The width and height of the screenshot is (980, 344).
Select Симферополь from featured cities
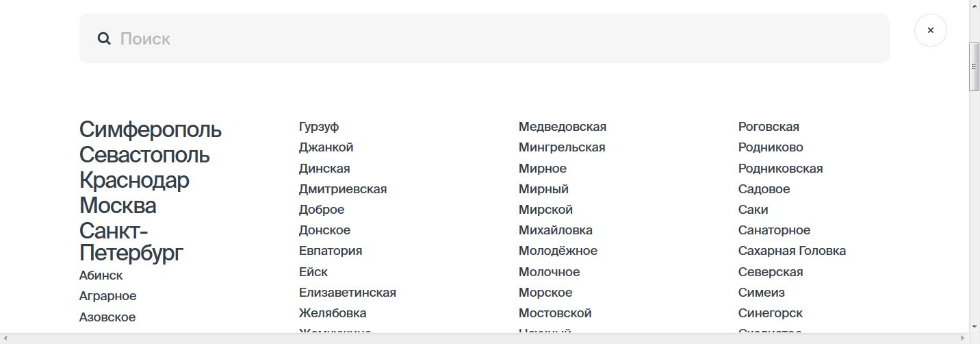(151, 130)
